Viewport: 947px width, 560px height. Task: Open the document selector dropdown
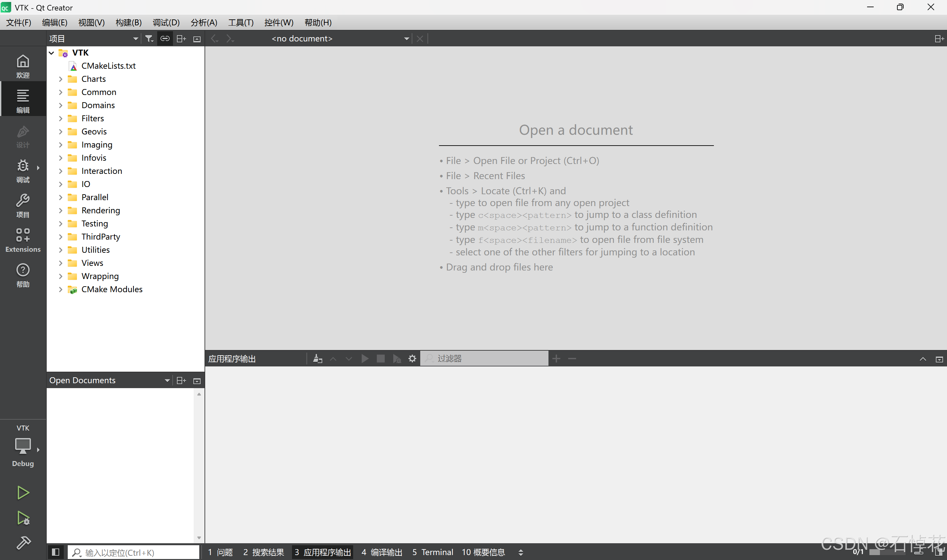pos(406,38)
